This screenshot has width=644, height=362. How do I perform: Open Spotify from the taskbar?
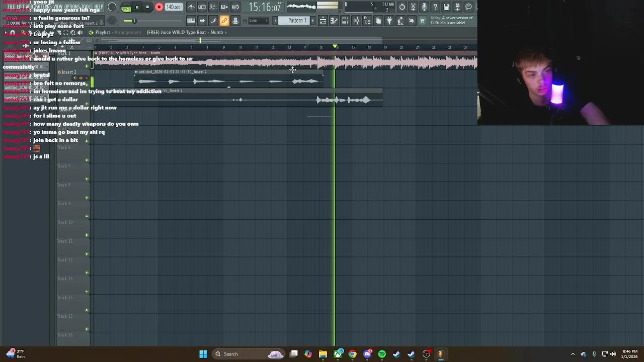click(x=382, y=354)
